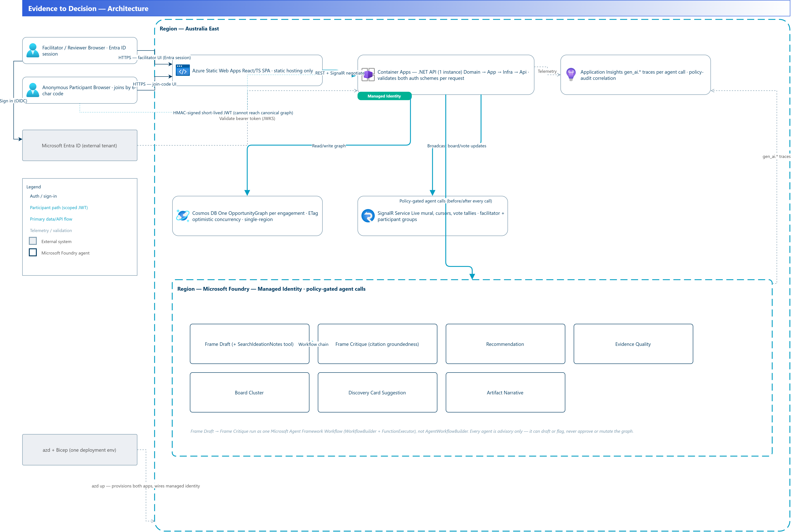This screenshot has height=532, width=791.
Task: Click the Managed Identity badge
Action: pos(385,96)
